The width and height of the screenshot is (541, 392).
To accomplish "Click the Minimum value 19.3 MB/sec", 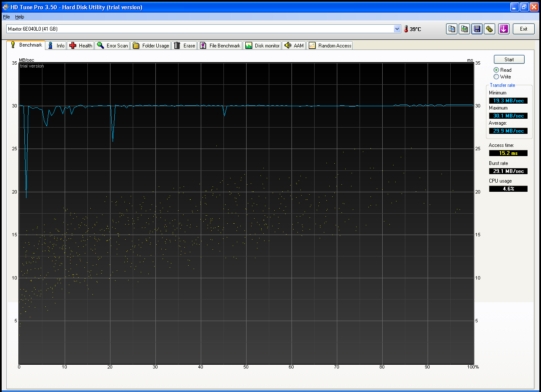I will point(508,101).
